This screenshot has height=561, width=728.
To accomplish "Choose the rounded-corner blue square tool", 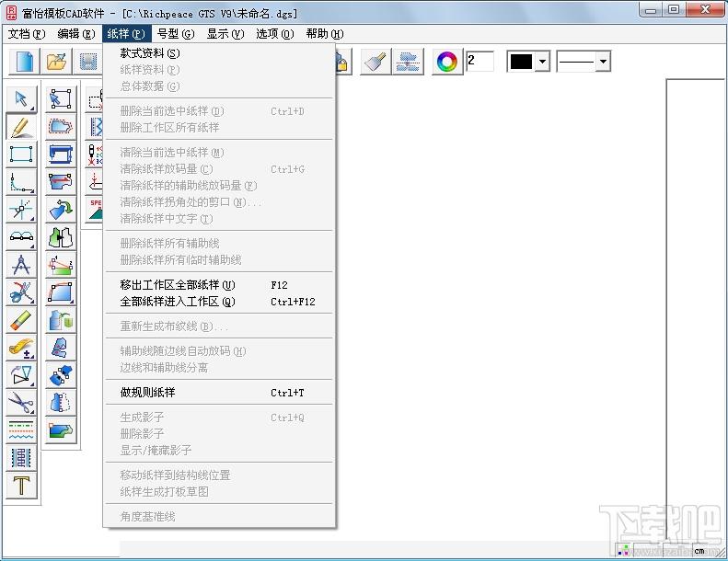I will click(61, 292).
